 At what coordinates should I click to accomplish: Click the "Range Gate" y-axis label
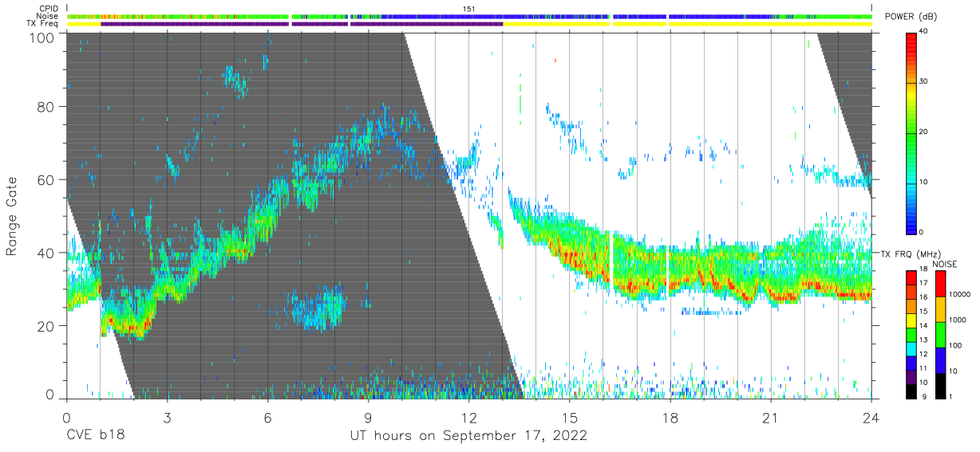(x=12, y=216)
